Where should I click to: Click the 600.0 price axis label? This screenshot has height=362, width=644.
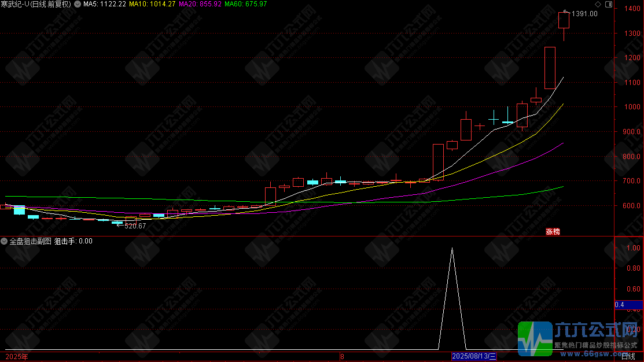pos(632,206)
